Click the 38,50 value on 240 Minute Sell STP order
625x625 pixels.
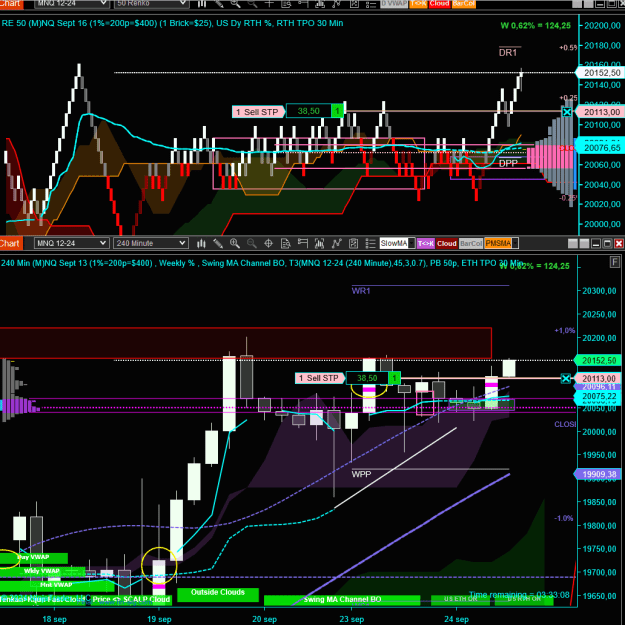click(367, 378)
